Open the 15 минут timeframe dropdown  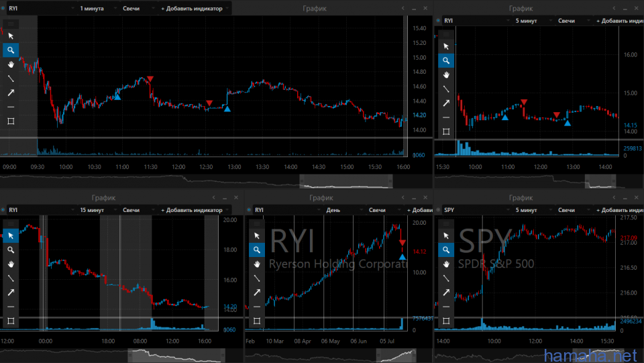(x=98, y=210)
